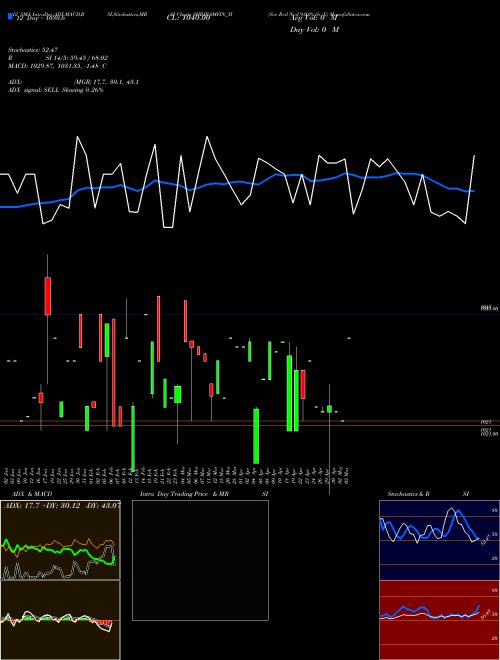500x660 pixels.
Task: Click the 'Avg Vol: 0 M' label
Action: coord(314,18)
